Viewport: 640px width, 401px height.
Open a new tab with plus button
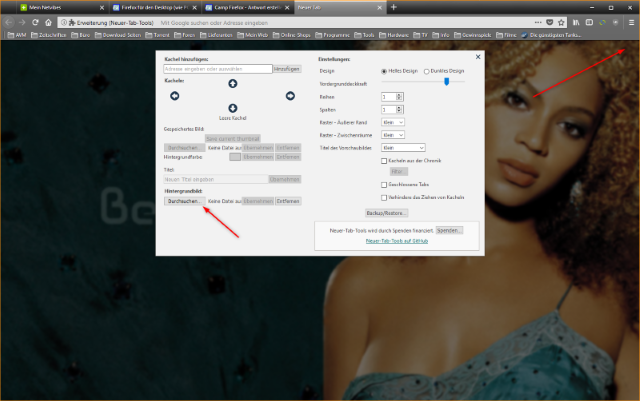(x=393, y=7)
